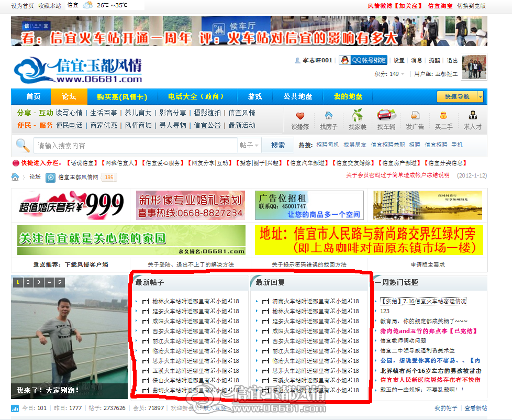Open the 找房子 house icon
Viewport: 512px width, 420px height.
click(328, 115)
